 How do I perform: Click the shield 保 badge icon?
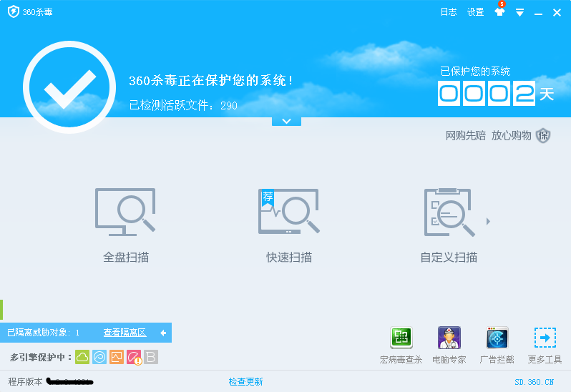coord(543,135)
